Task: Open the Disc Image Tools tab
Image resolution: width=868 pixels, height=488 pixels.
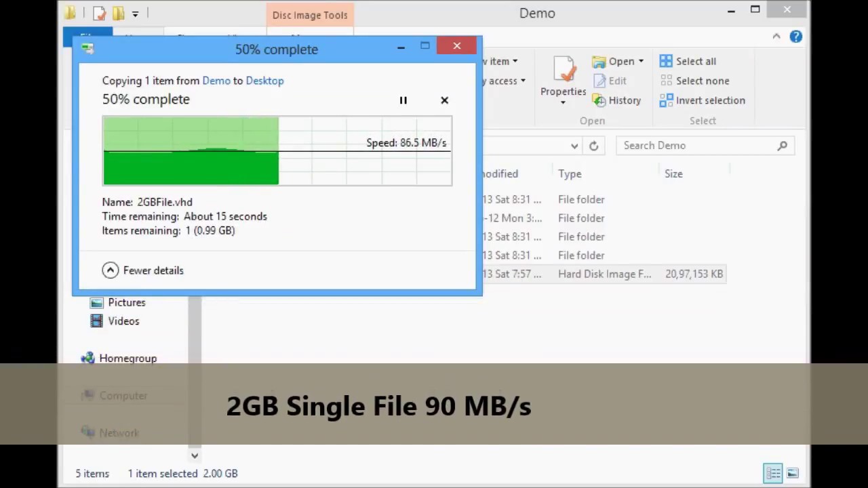Action: (x=310, y=15)
